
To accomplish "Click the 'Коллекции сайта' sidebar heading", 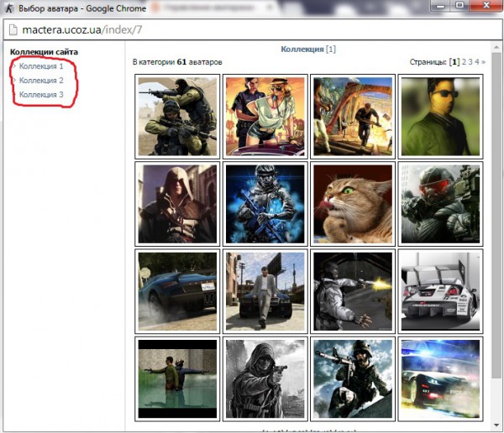I will click(x=44, y=52).
